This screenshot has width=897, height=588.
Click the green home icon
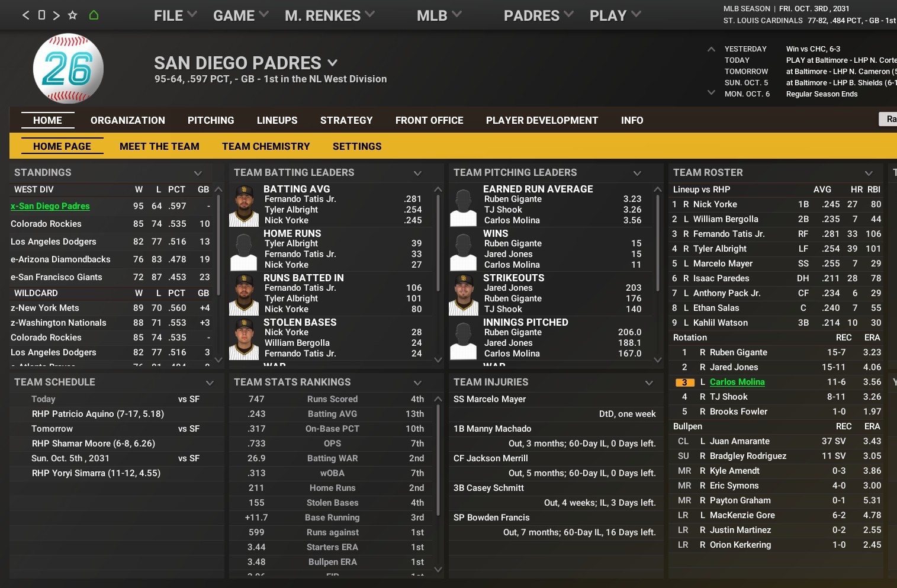[x=94, y=15]
